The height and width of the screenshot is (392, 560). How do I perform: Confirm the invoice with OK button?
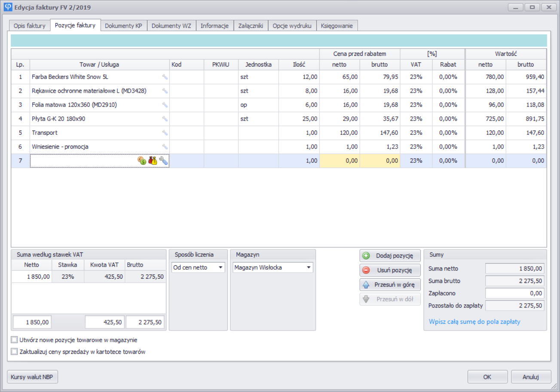[487, 377]
